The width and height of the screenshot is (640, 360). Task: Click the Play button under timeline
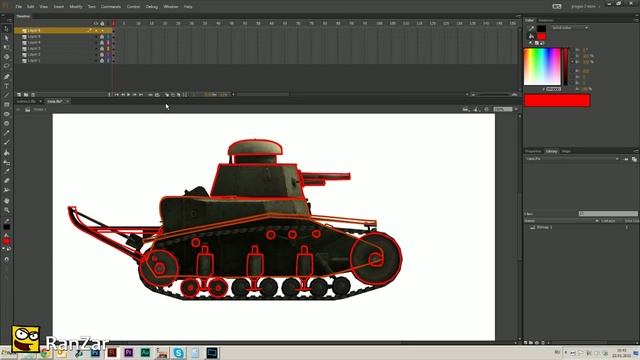[x=129, y=95]
